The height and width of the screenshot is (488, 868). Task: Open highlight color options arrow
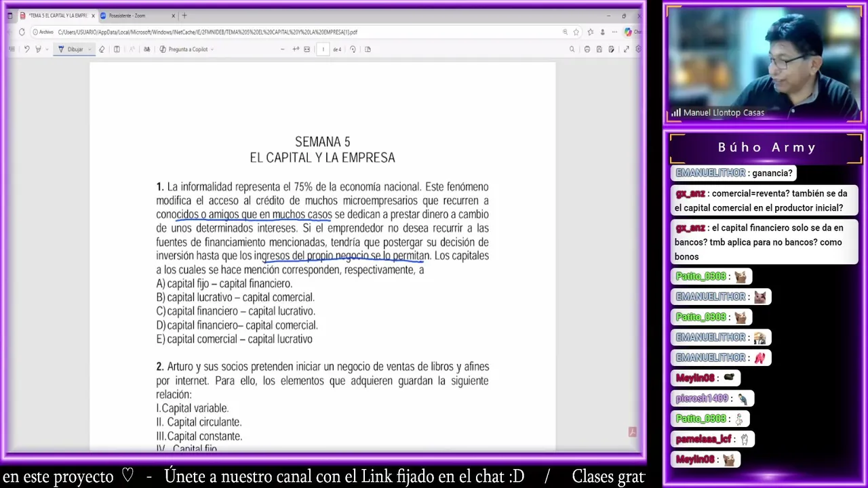point(47,49)
